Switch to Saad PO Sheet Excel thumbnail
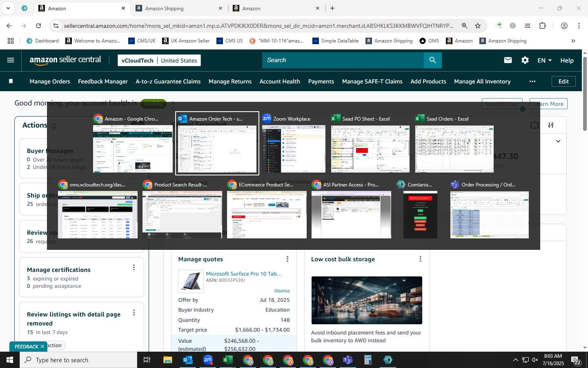Viewport: 588px width, 368px height. (370, 143)
